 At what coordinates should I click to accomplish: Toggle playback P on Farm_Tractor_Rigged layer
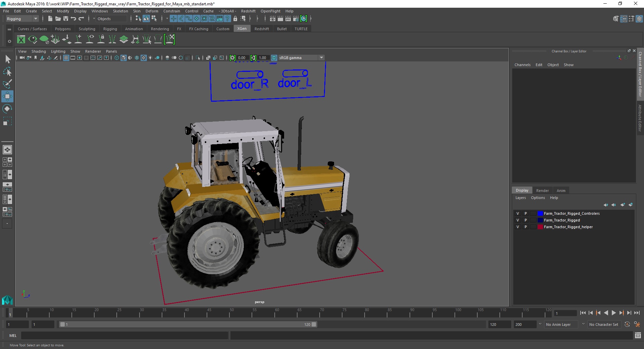coord(526,220)
